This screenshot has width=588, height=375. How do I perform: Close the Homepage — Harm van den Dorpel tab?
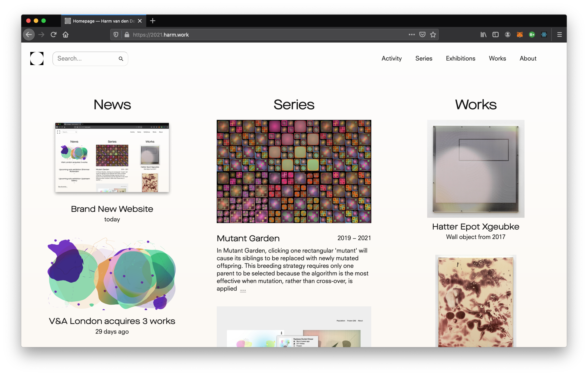click(140, 21)
